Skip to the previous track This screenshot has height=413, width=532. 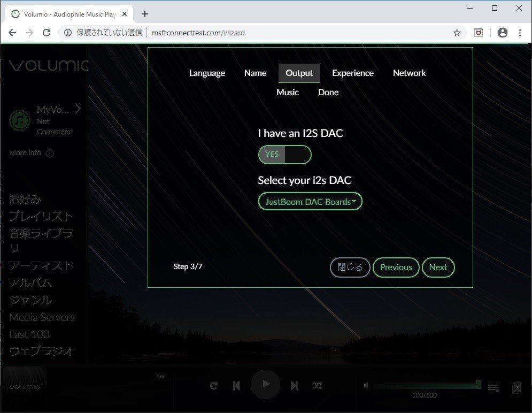(236, 386)
